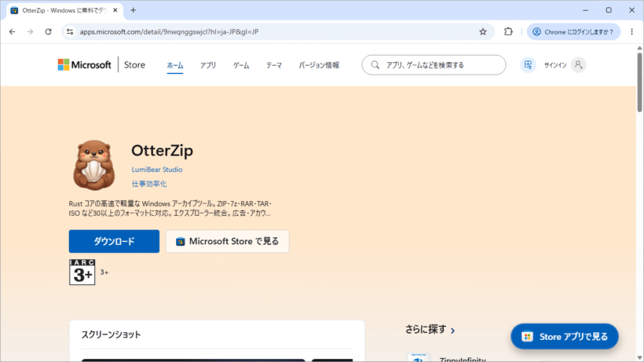644x362 pixels.
Task: Open the 仕事効率化 category link
Action: pos(149,184)
